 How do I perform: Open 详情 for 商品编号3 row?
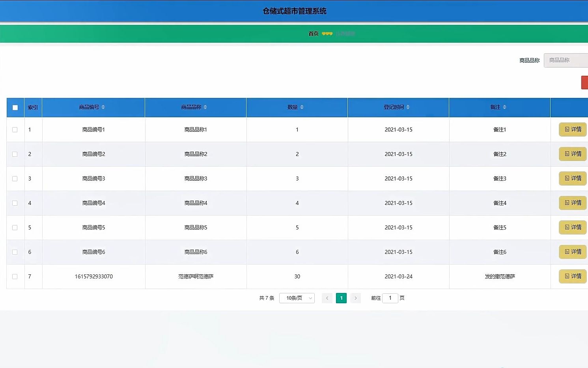click(x=572, y=178)
